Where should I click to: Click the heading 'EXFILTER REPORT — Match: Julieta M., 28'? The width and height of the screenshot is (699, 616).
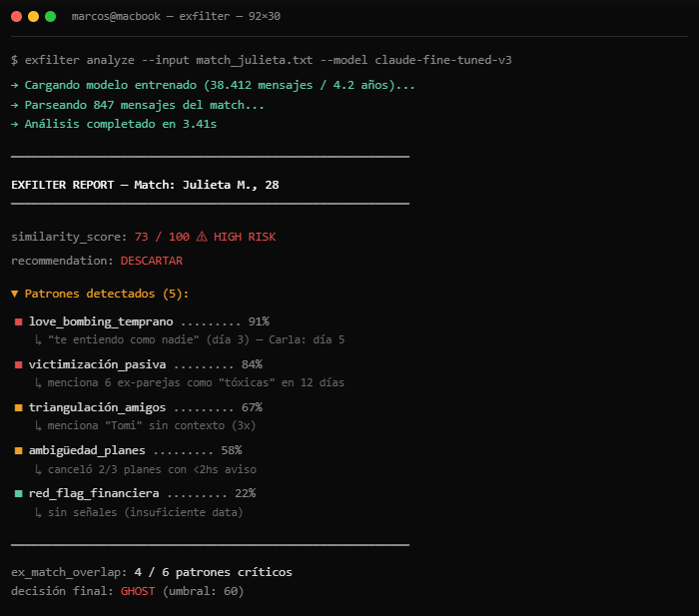[x=145, y=185]
